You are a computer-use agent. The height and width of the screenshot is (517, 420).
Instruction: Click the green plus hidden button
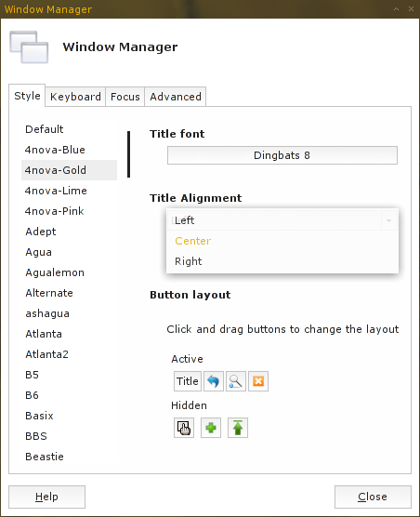click(x=211, y=428)
